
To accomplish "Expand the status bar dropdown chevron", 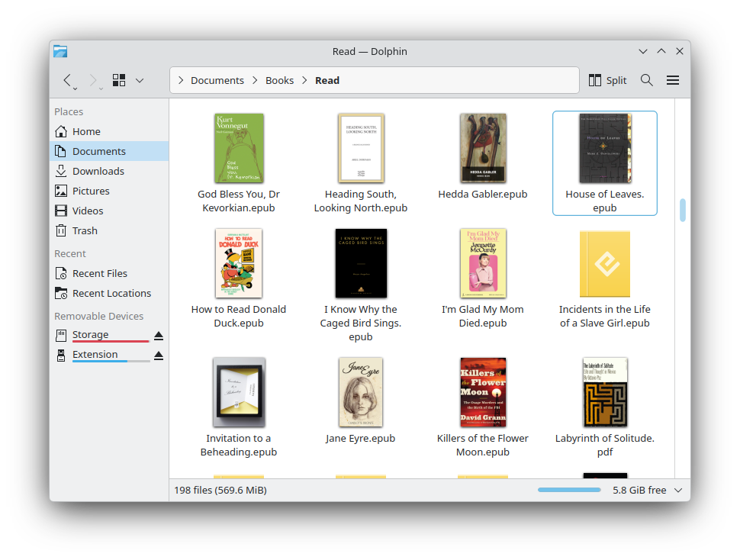I will (x=678, y=490).
